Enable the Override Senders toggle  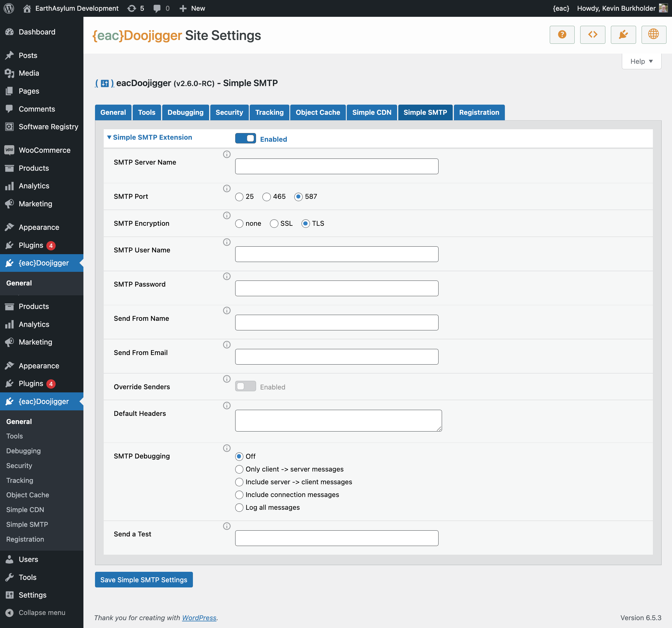(245, 386)
